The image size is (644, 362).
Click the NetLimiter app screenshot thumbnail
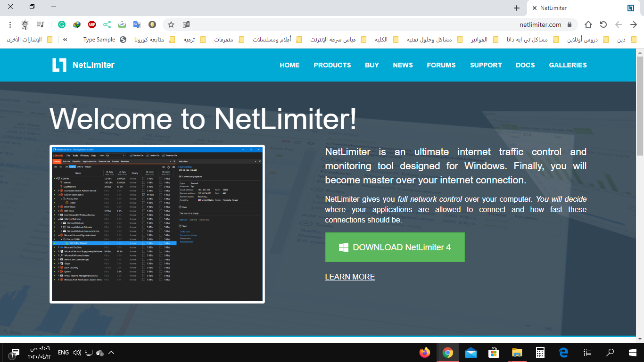click(157, 224)
